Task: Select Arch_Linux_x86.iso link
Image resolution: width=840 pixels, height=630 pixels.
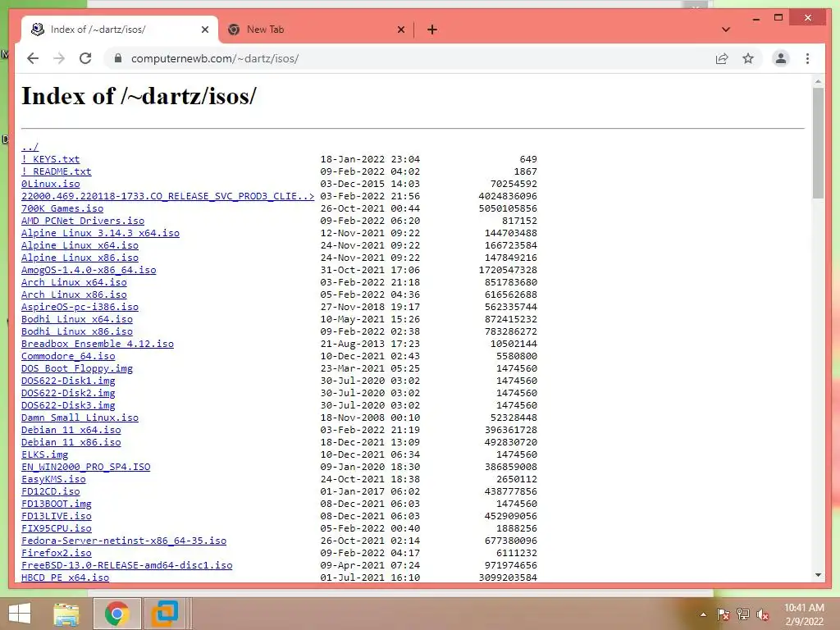Action: [x=74, y=294]
